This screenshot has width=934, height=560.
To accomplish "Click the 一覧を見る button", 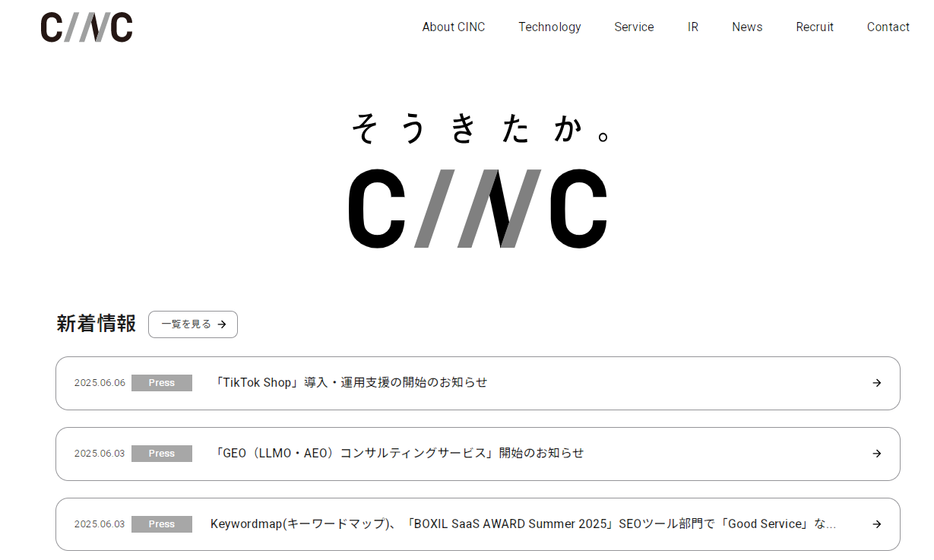I will click(193, 324).
